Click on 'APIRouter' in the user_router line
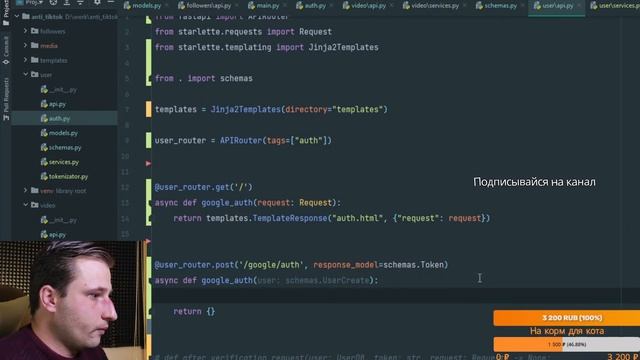Viewport: 640px width, 360px height. pos(241,140)
